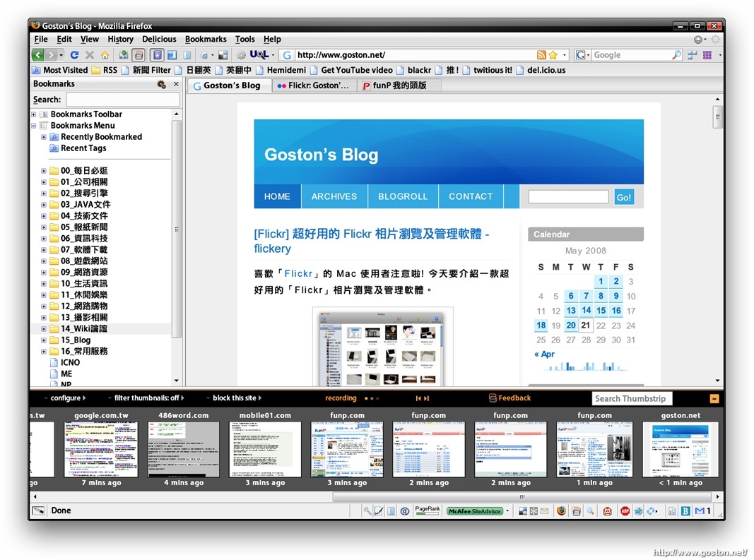The image size is (754, 560).
Task: Toggle the Bookmarks sidebar star icon
Action: 157,55
